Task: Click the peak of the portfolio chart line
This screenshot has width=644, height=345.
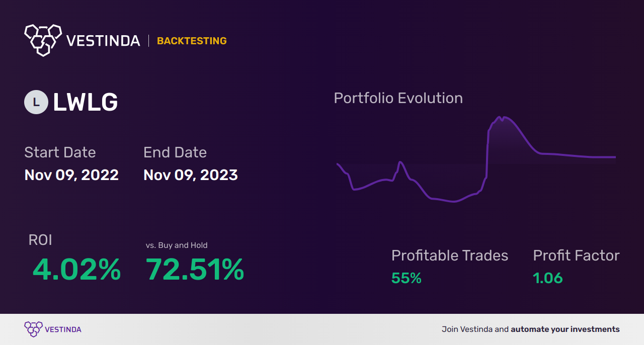Action: 500,117
